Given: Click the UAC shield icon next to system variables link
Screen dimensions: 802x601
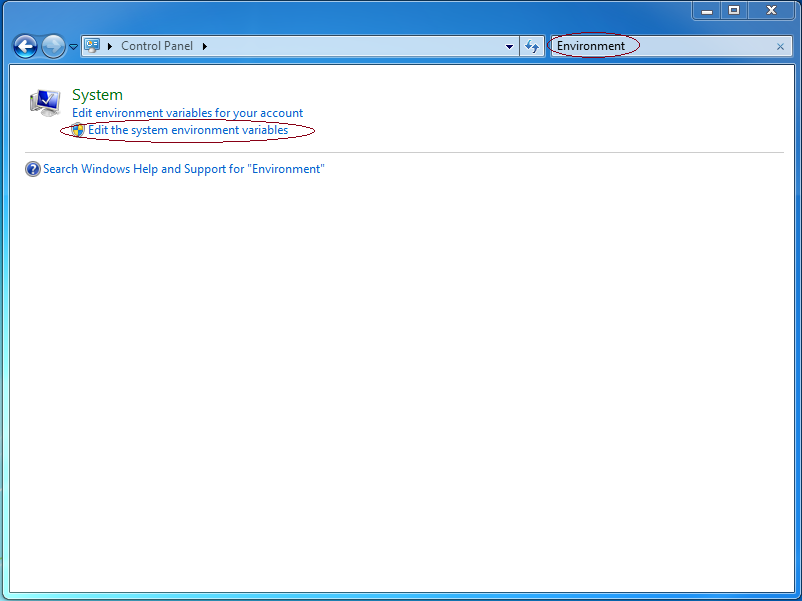Looking at the screenshot, I should click(x=78, y=130).
